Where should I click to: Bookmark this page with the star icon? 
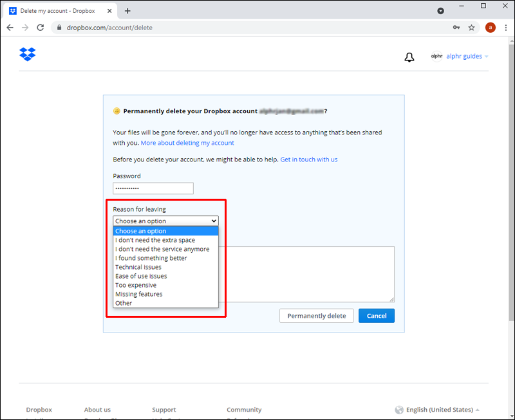coord(471,28)
